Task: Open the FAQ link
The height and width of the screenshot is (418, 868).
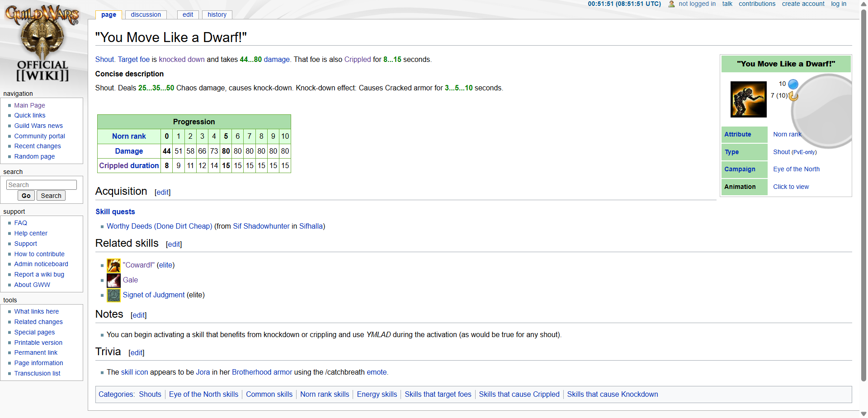Action: click(20, 223)
